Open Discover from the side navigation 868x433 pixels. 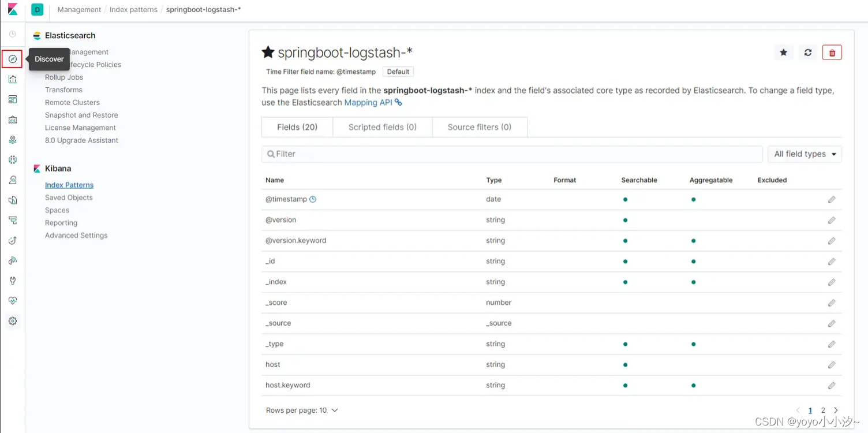coord(13,59)
